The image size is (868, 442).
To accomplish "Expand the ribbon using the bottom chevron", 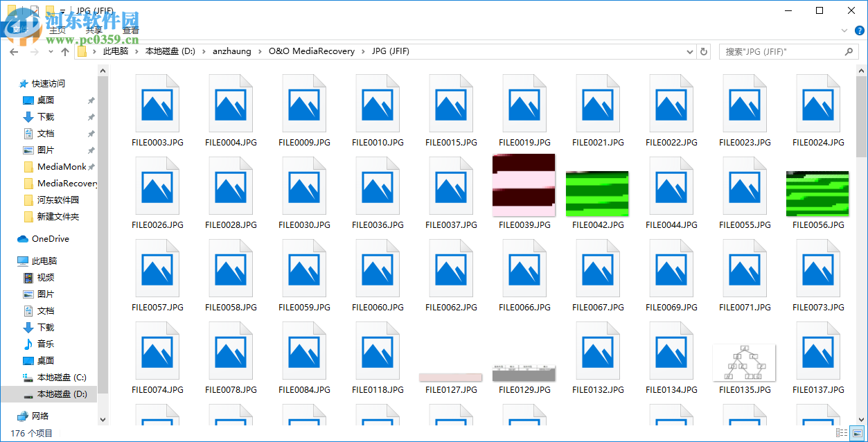I will (x=844, y=30).
